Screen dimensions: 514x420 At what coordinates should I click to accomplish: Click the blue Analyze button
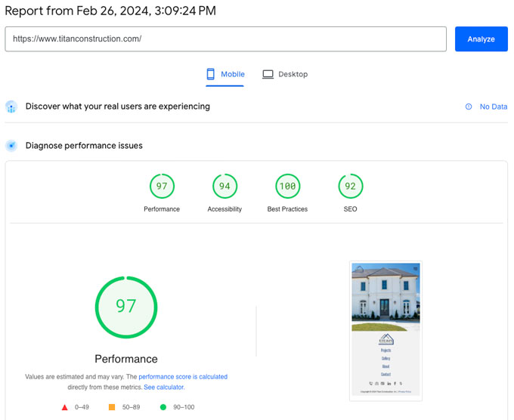[x=481, y=39]
